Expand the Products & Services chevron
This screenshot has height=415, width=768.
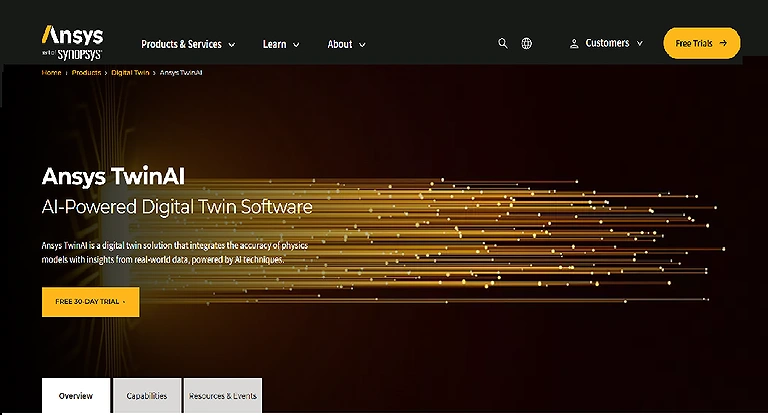(232, 45)
